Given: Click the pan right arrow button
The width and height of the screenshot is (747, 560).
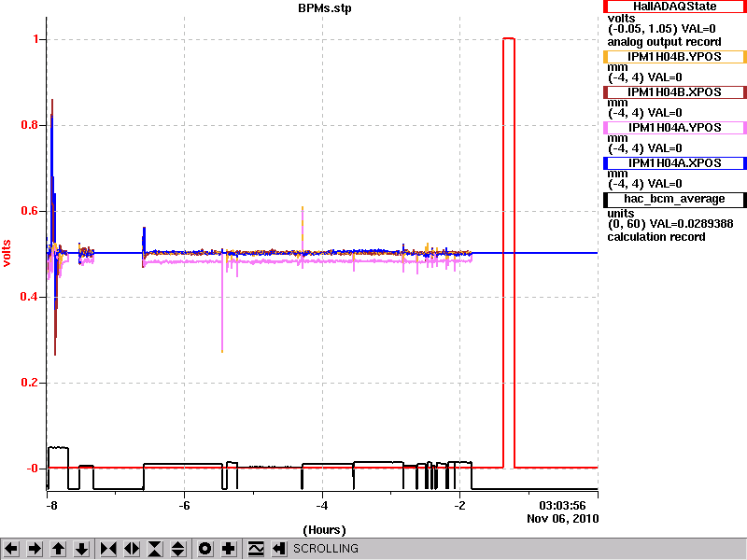Looking at the screenshot, I should tap(35, 549).
